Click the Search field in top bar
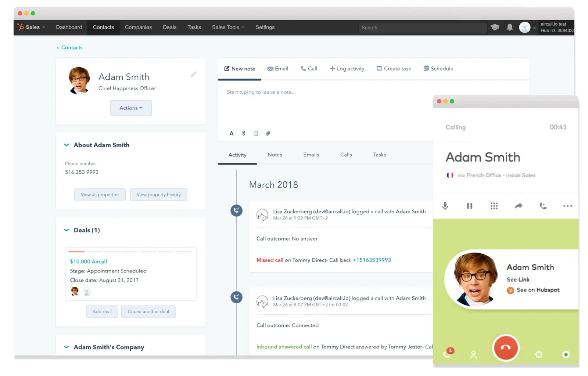 pyautogui.click(x=422, y=28)
